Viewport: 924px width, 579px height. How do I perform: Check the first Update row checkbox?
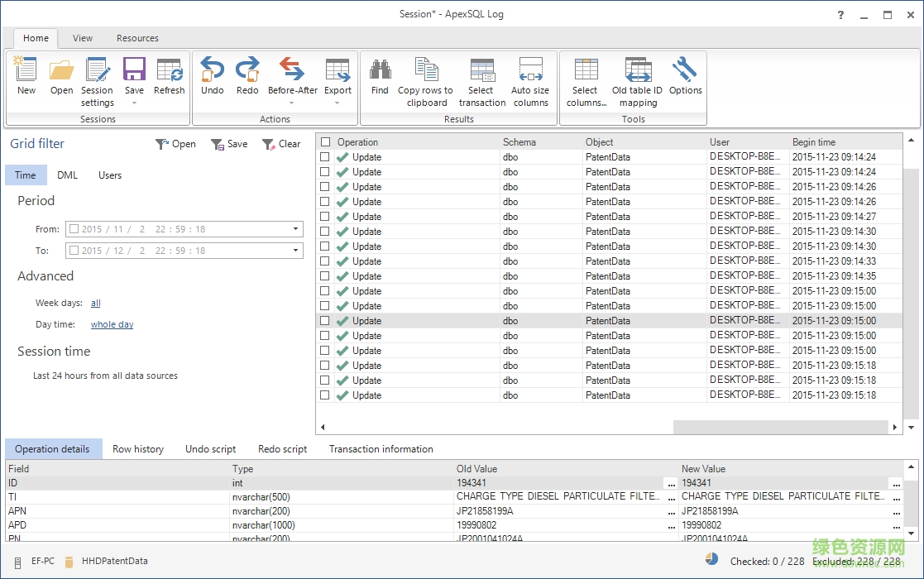click(x=323, y=156)
